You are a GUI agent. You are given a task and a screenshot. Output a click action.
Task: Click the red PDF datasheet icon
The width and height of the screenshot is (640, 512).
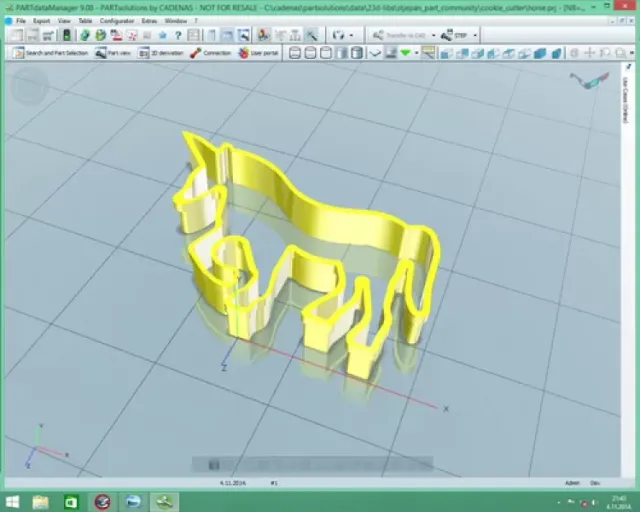[116, 36]
